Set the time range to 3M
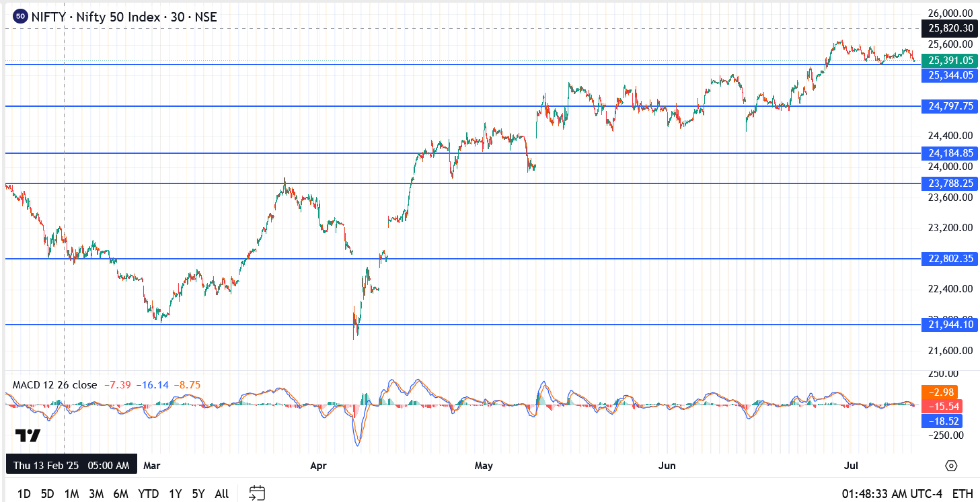Screen dimensions: 980x502 [x=96, y=494]
